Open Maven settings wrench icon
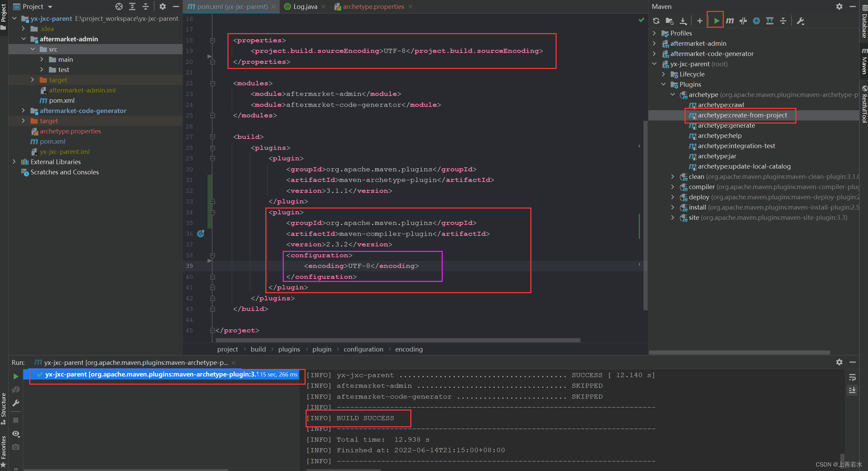Viewport: 868px width, 471px height. pyautogui.click(x=800, y=21)
